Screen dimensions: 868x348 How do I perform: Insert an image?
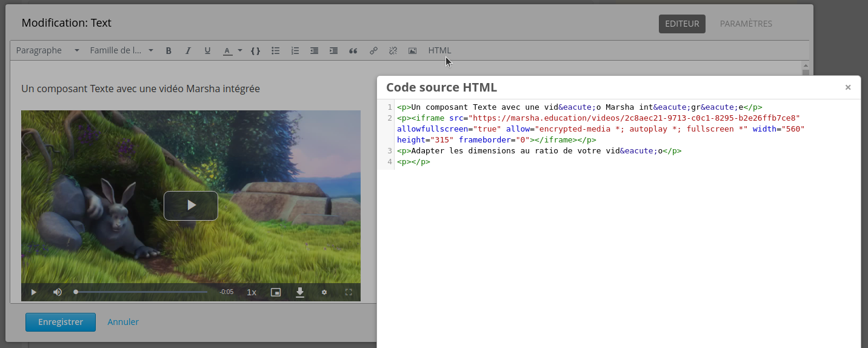[412, 51]
